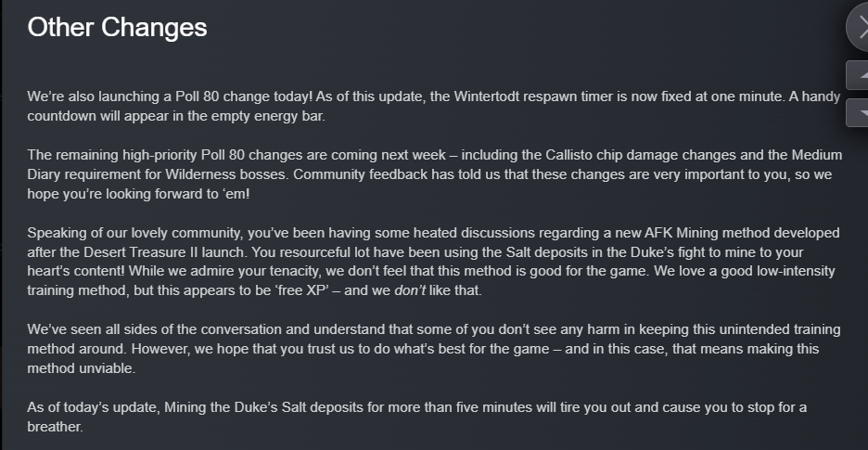Close the news overlay with the X button
The height and width of the screenshot is (450, 868).
pos(862,27)
